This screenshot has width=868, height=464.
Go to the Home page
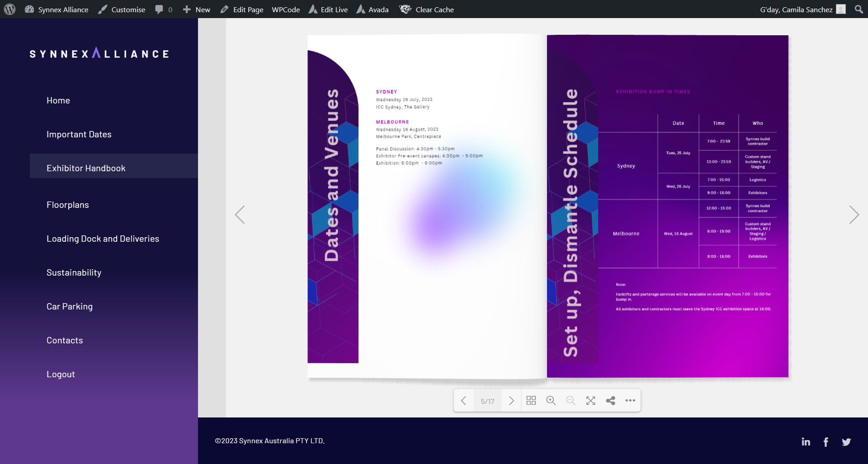tap(58, 100)
